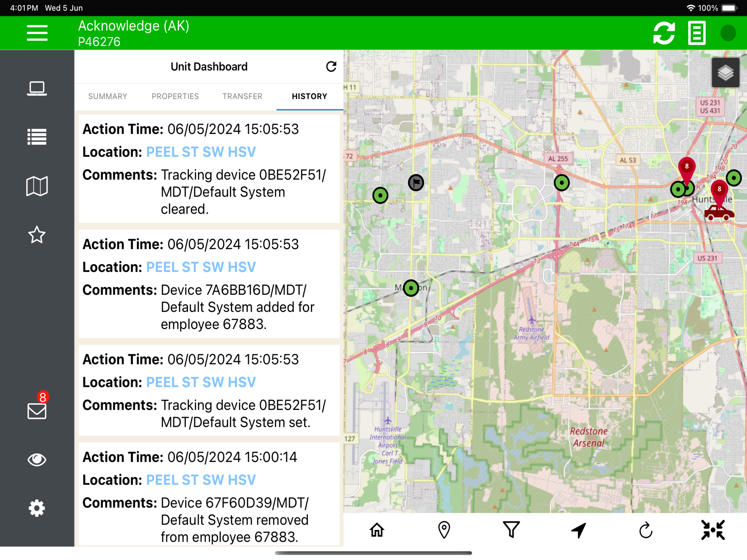Tap the sync arrows icon in header
747x560 pixels.
click(664, 33)
